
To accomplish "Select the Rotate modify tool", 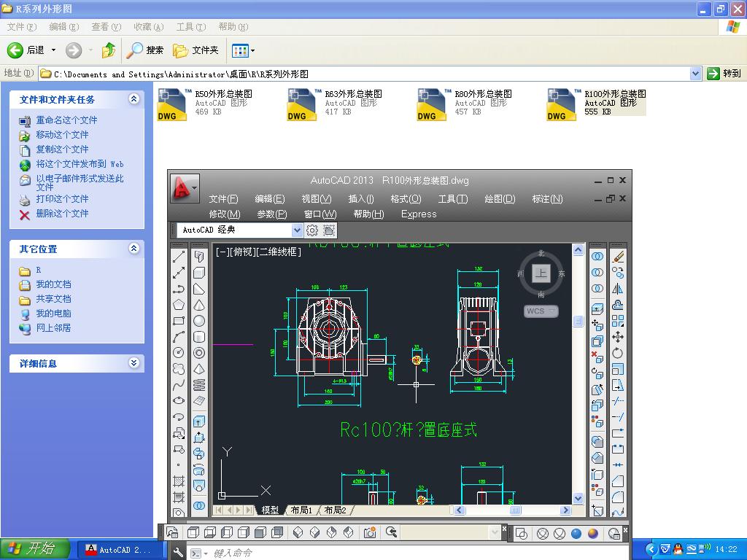I will (618, 353).
